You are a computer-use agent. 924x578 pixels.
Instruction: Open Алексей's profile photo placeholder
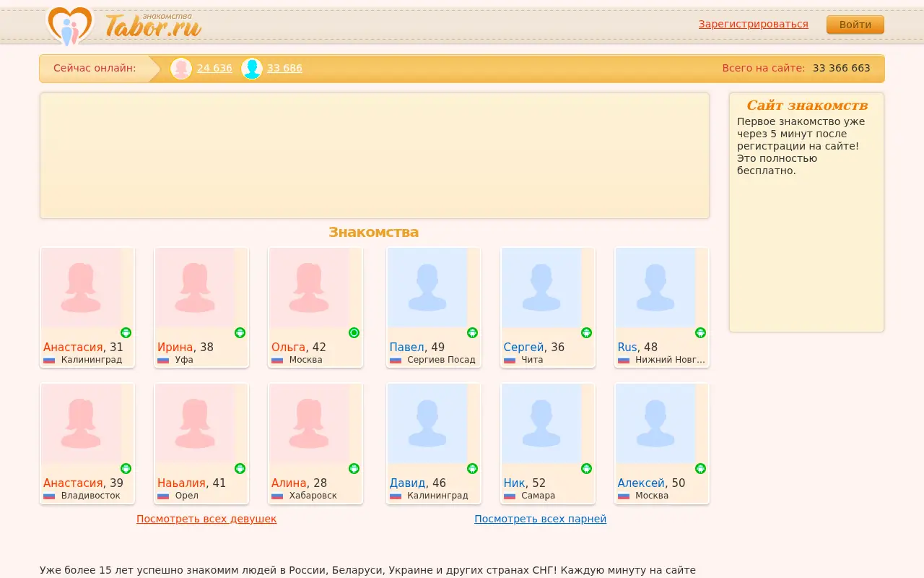pyautogui.click(x=655, y=423)
